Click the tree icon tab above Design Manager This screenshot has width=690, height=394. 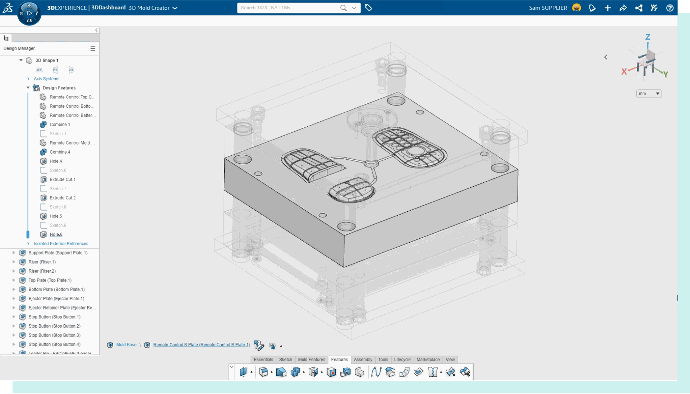click(6, 38)
